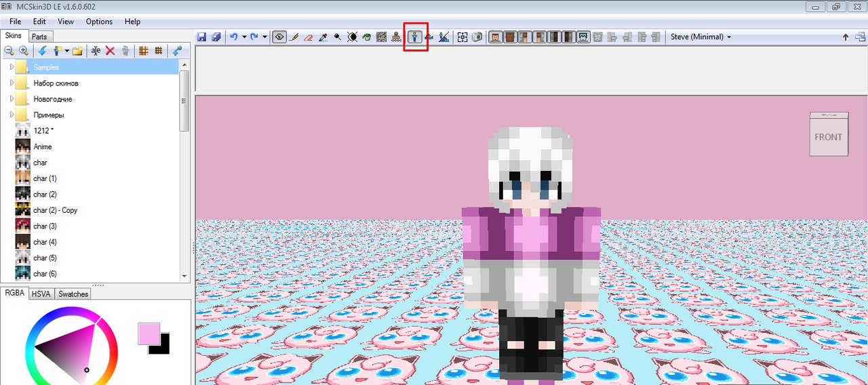This screenshot has height=385, width=868.
Task: Toggle the second arm visibility button
Action: (539, 37)
